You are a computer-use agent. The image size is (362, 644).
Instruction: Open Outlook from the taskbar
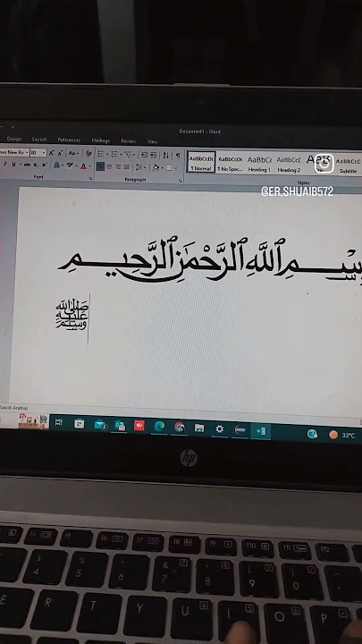click(x=120, y=426)
